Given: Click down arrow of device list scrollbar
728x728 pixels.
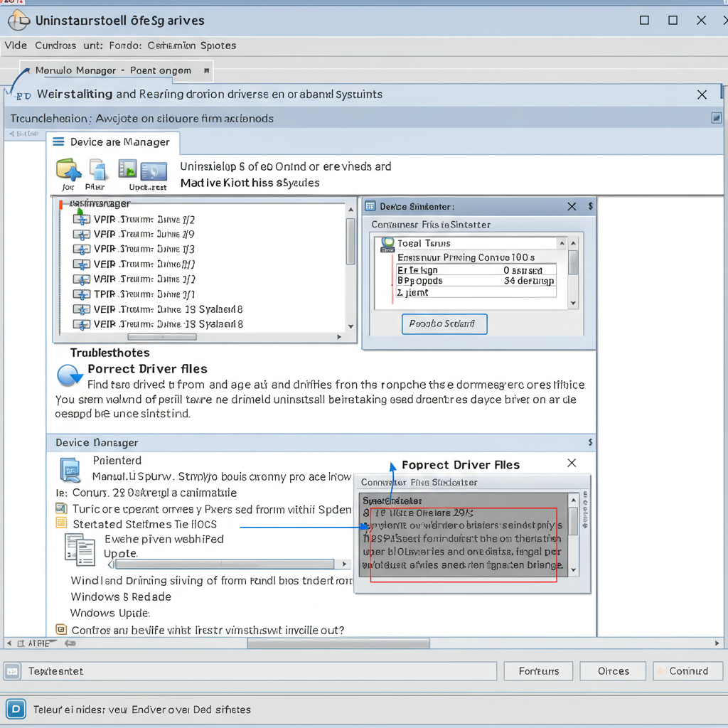Looking at the screenshot, I should point(351,326).
